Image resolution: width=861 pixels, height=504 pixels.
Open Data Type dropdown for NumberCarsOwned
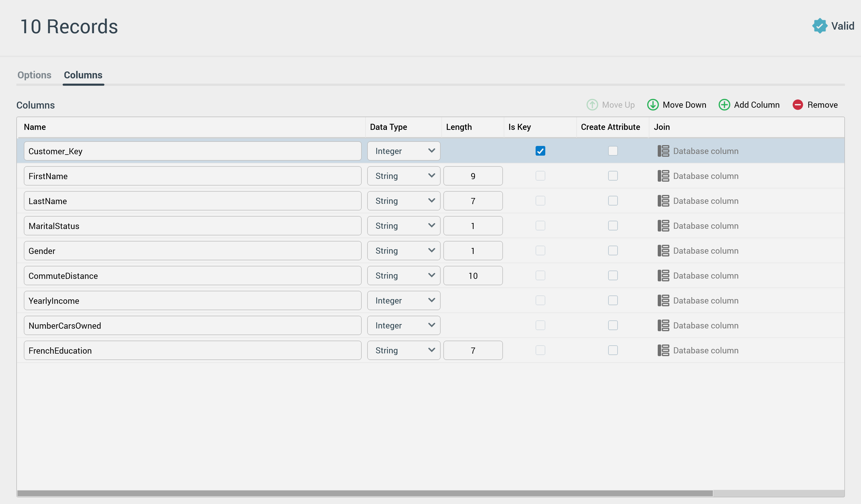[x=403, y=326]
